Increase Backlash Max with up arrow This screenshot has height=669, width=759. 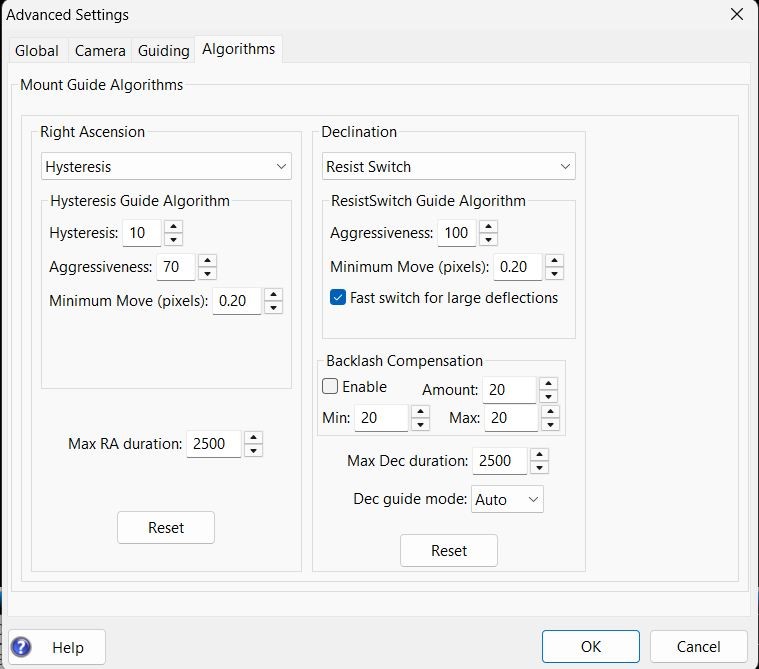(x=550, y=411)
